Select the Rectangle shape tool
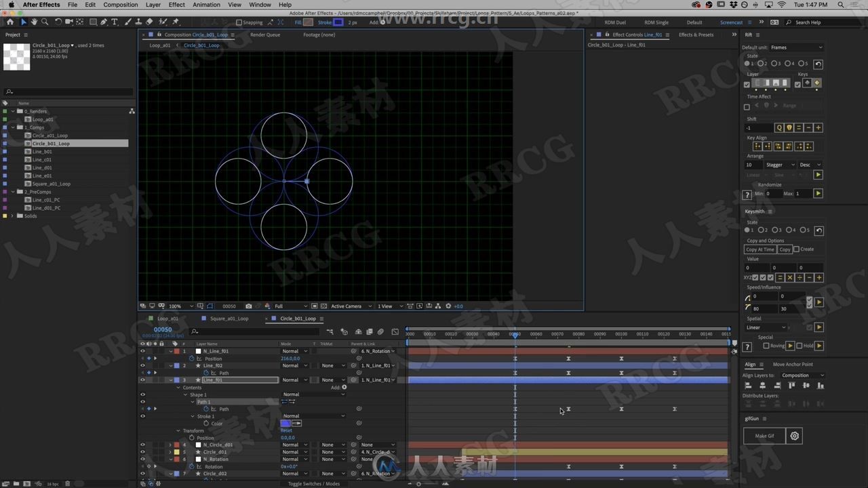The image size is (868, 488). [93, 22]
